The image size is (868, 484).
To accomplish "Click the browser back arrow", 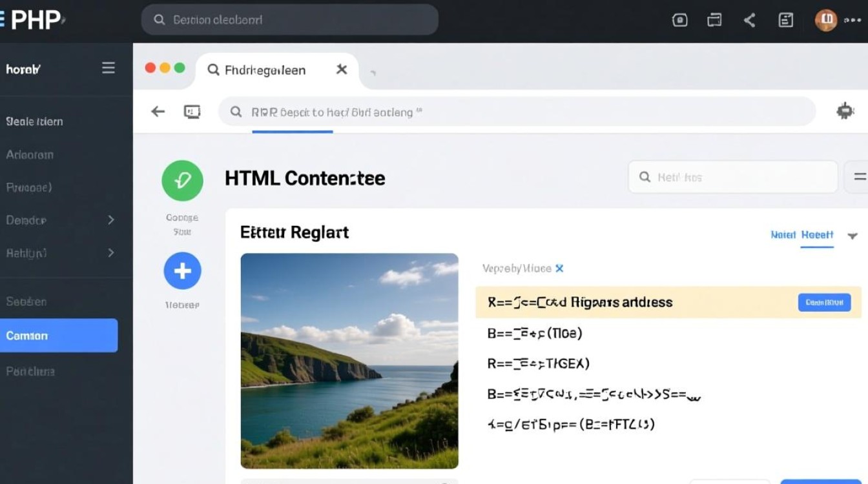I will 158,112.
